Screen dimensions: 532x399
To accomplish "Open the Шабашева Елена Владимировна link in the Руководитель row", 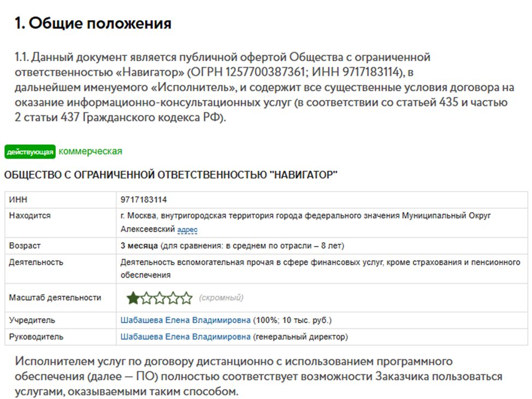I will (x=185, y=337).
